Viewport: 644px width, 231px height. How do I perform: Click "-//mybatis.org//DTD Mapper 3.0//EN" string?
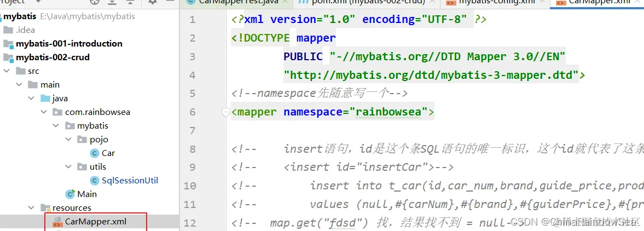click(x=448, y=57)
